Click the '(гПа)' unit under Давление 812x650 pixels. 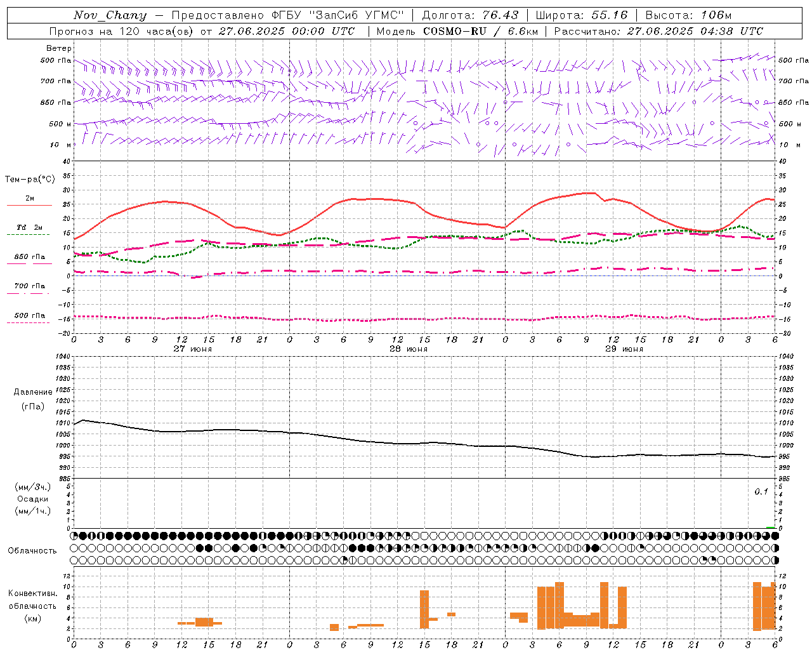click(x=33, y=406)
